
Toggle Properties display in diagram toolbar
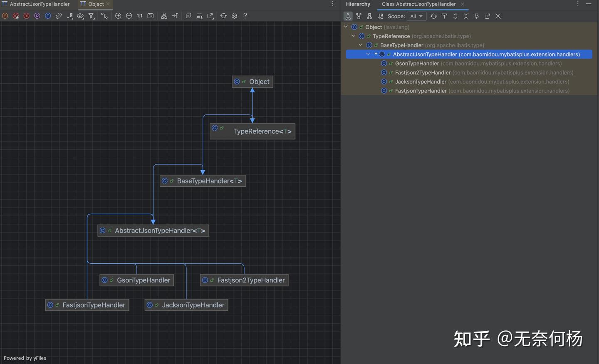pyautogui.click(x=37, y=16)
